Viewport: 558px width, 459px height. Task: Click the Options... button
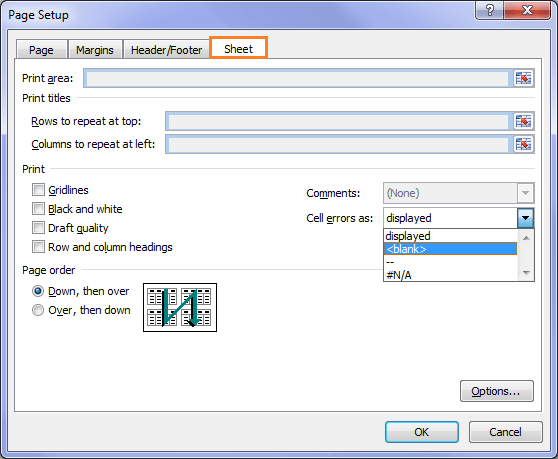497,391
